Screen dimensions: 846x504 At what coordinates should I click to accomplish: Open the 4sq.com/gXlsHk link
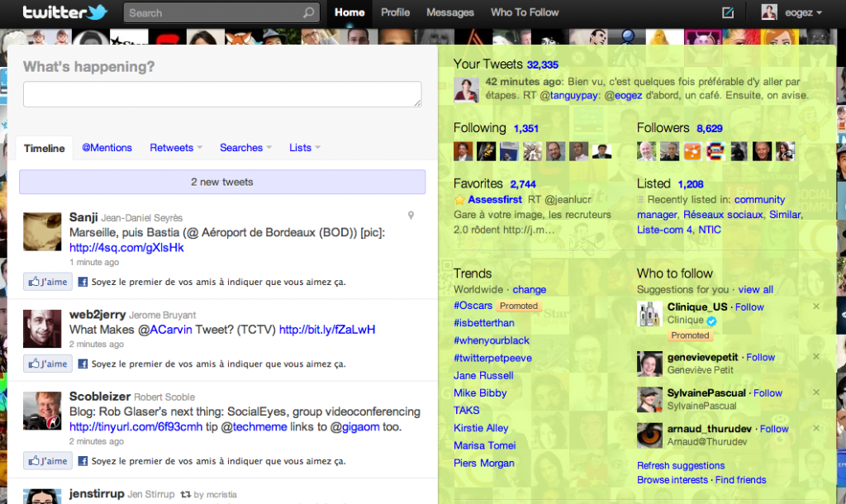126,248
